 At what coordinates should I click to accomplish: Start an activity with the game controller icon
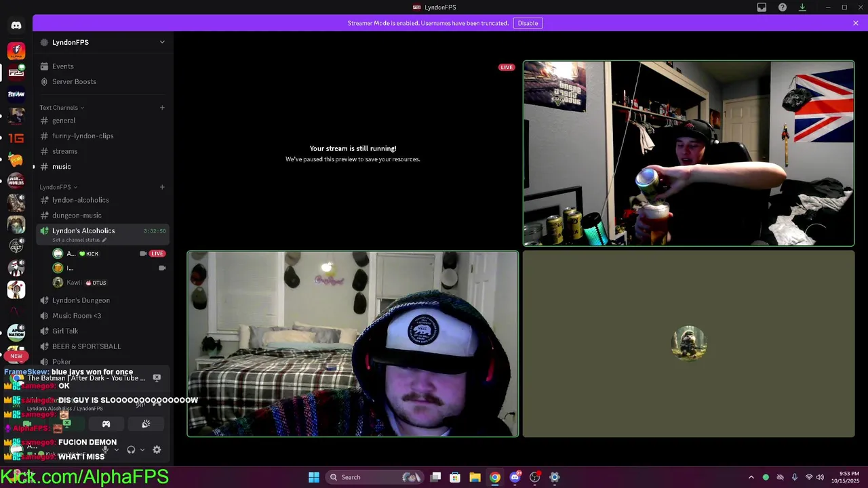click(x=106, y=424)
